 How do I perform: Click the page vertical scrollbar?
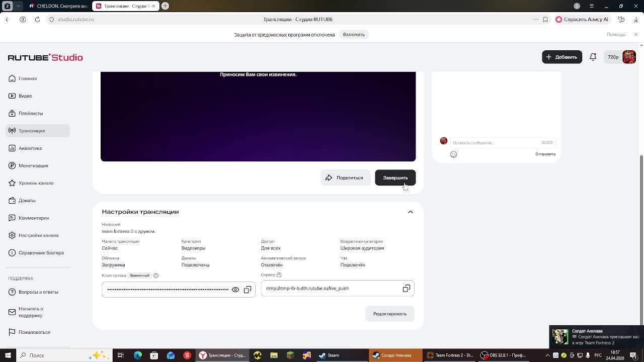pos(641,239)
